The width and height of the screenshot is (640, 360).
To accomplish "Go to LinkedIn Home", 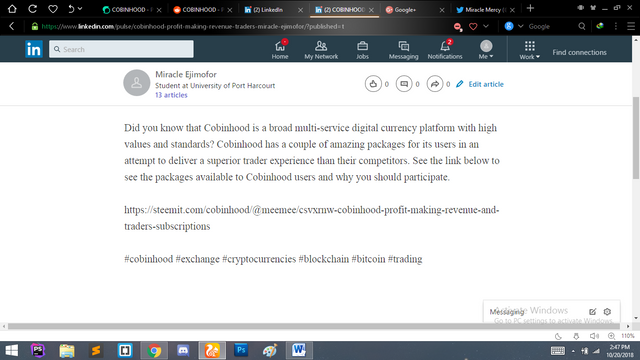I will 280,50.
